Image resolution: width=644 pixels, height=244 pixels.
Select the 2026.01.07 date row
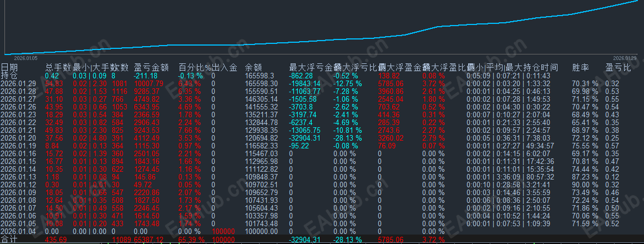click(18, 208)
